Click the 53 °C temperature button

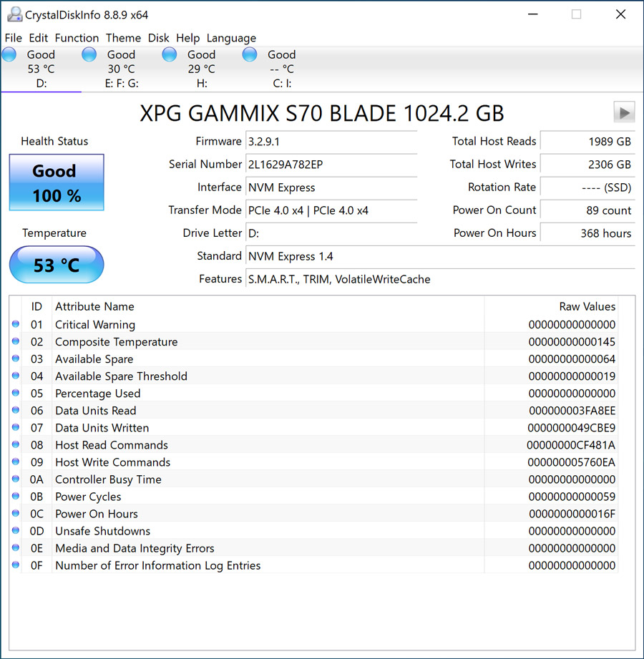[x=57, y=265]
